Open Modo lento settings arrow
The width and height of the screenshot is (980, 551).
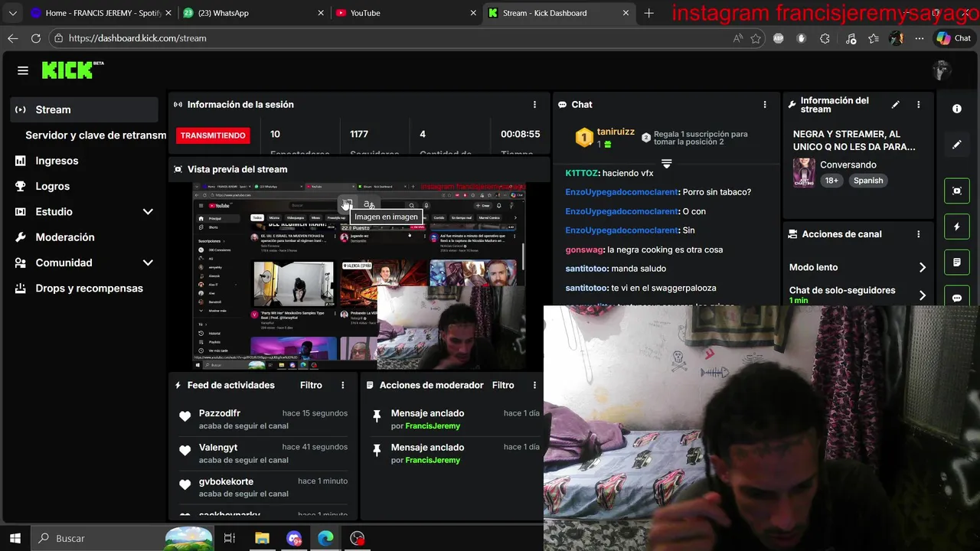point(922,267)
